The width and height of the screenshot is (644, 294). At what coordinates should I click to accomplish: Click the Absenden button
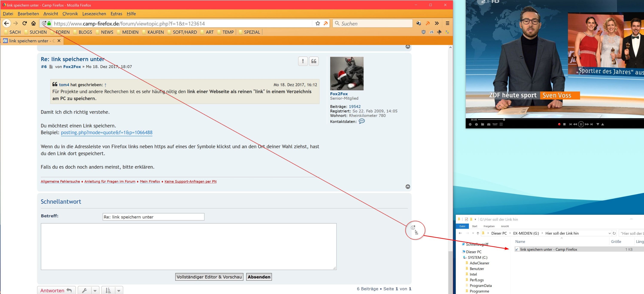pyautogui.click(x=259, y=277)
